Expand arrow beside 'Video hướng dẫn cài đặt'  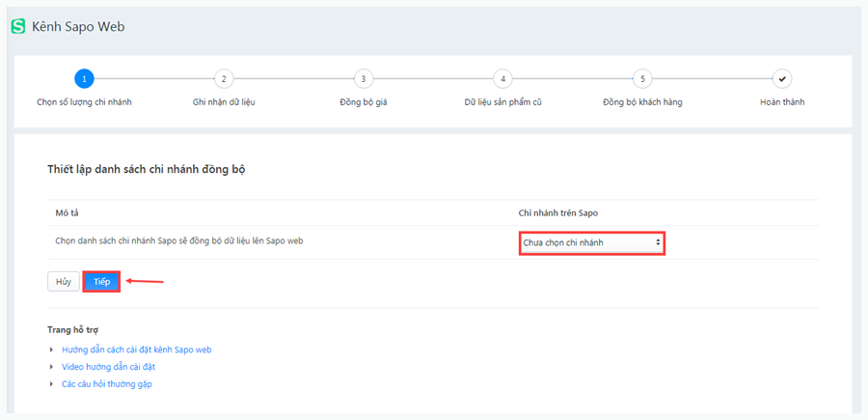click(51, 367)
